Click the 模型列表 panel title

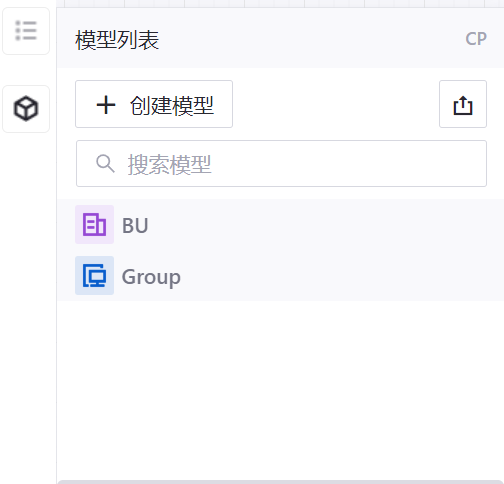(117, 40)
